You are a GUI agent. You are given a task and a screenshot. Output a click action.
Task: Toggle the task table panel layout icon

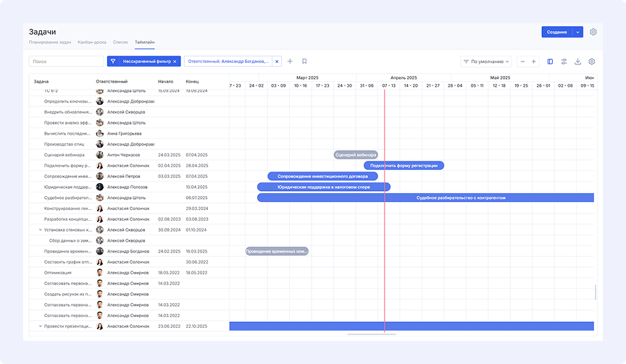click(x=550, y=62)
